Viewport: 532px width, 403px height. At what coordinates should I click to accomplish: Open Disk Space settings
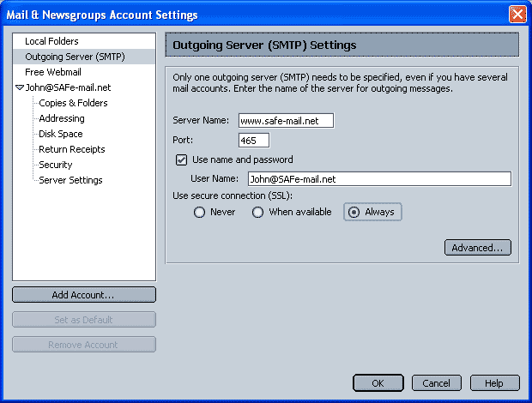point(61,134)
